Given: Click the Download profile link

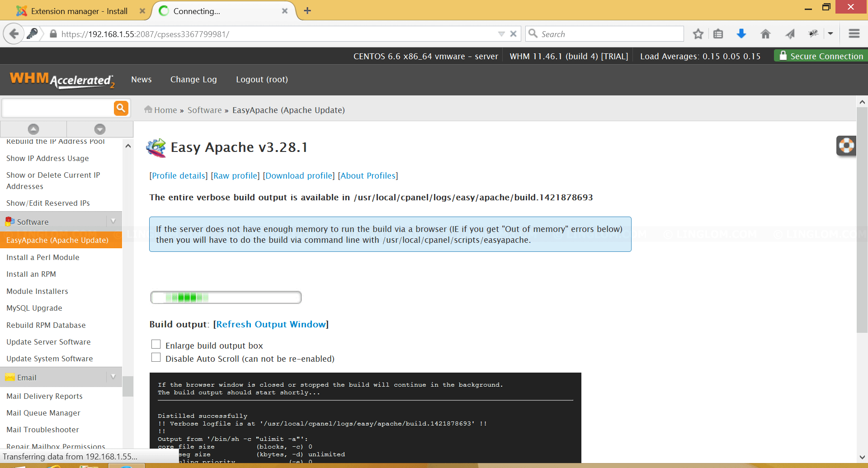Looking at the screenshot, I should pyautogui.click(x=299, y=175).
